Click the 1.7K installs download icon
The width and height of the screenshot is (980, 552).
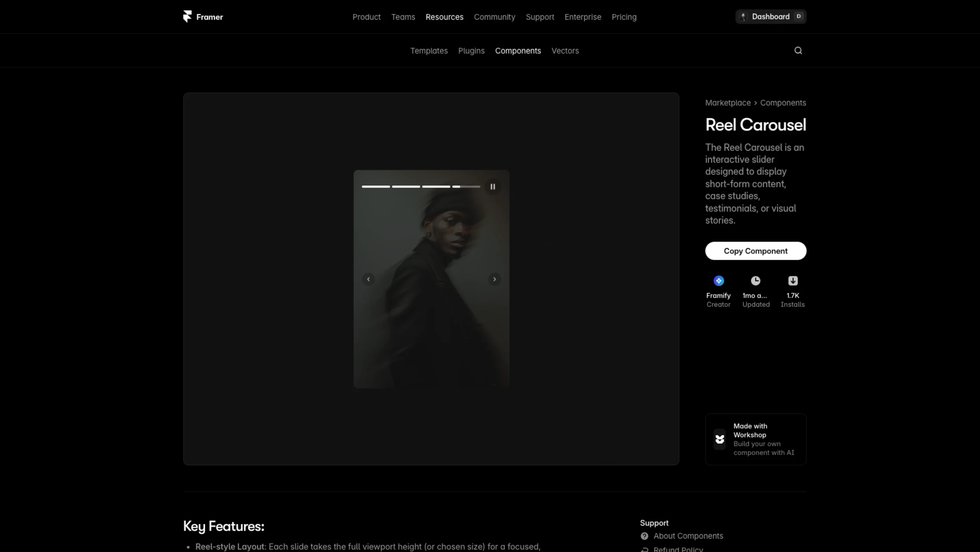pyautogui.click(x=792, y=281)
